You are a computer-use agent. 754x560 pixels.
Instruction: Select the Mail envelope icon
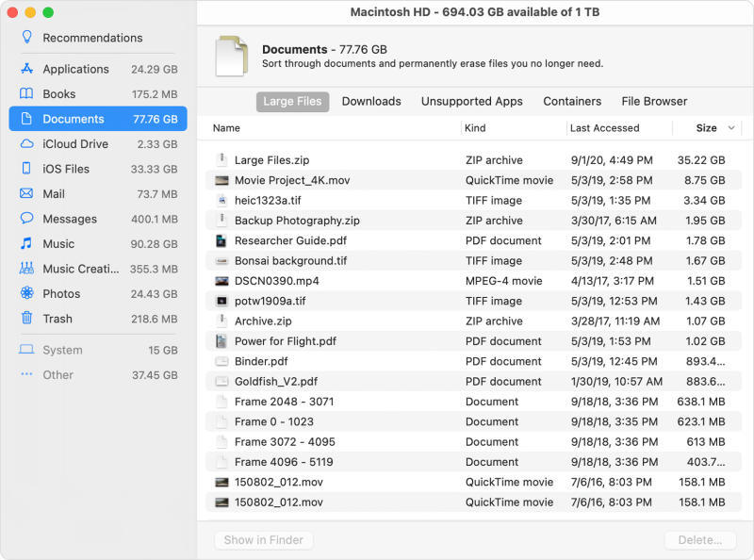(x=26, y=194)
